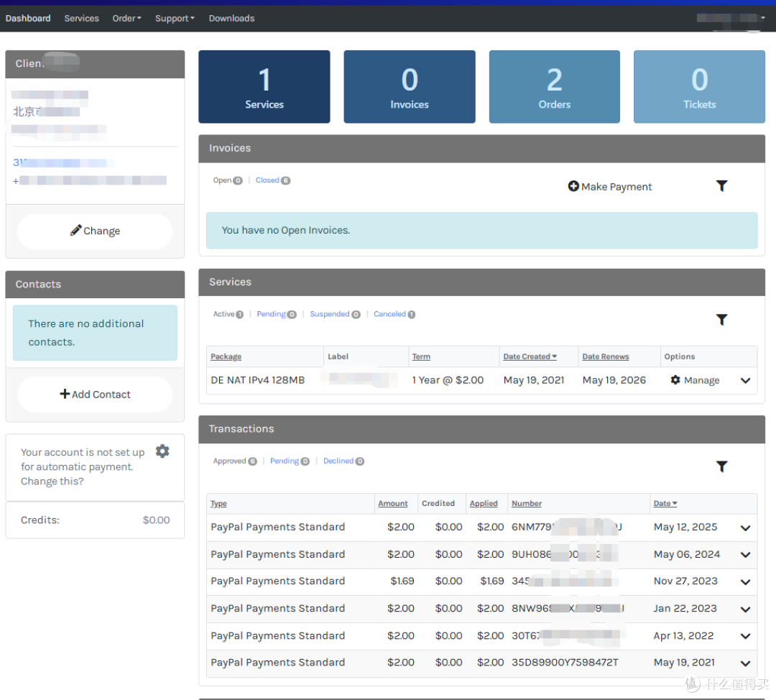
Task: Click the 1 Year @ $2.00 term cell
Action: 448,380
